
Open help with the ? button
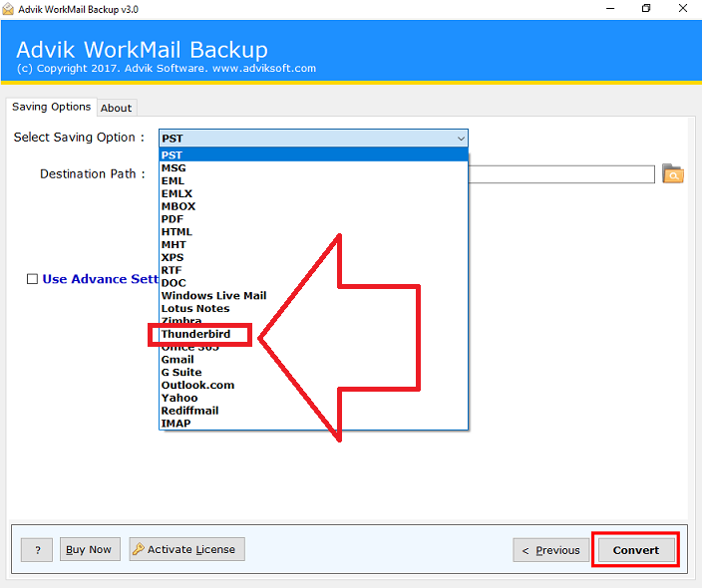[x=37, y=549]
